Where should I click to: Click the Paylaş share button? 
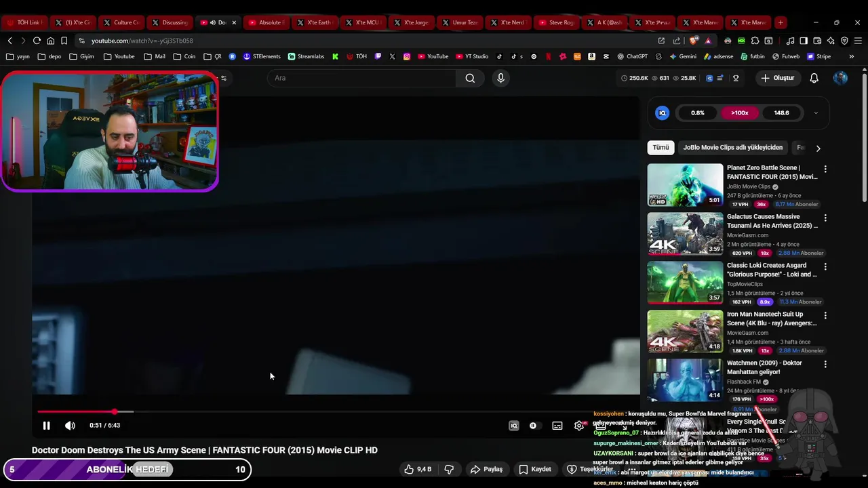[x=486, y=469]
